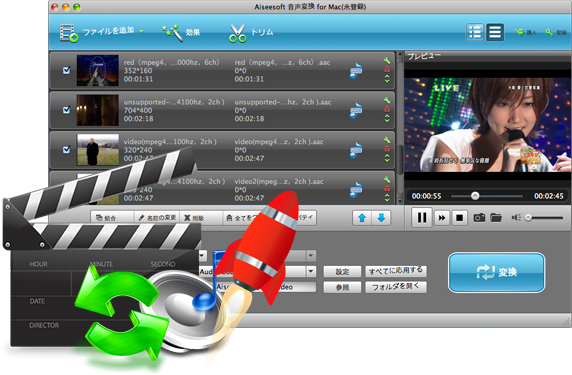Click the audio profile icon for red file

(x=356, y=71)
